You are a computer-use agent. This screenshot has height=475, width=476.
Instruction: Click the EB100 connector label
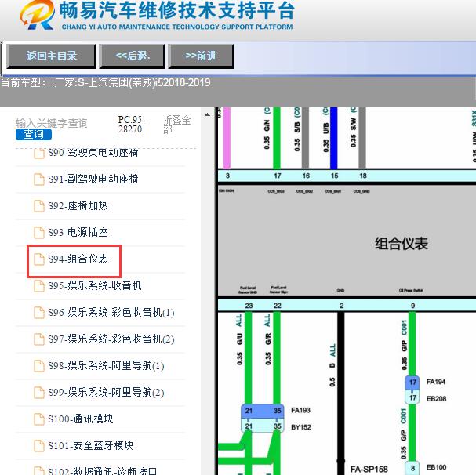pyautogui.click(x=436, y=467)
